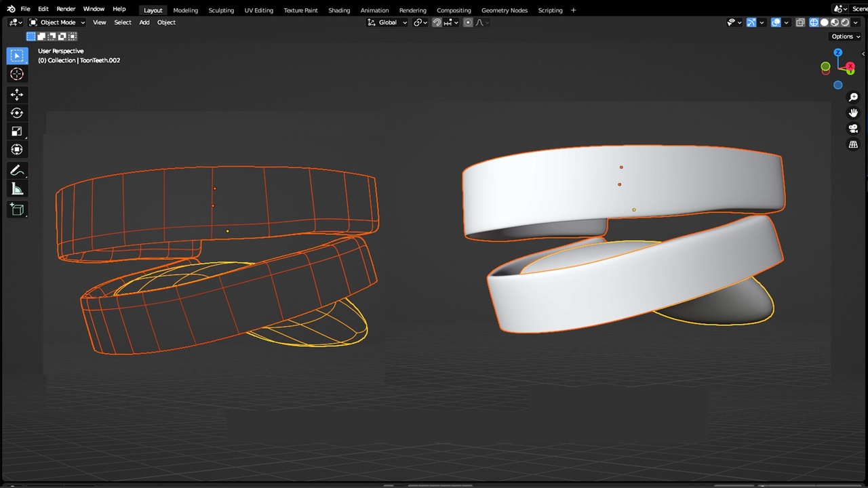
Task: Open the snapping options dropdown
Action: coord(451,22)
